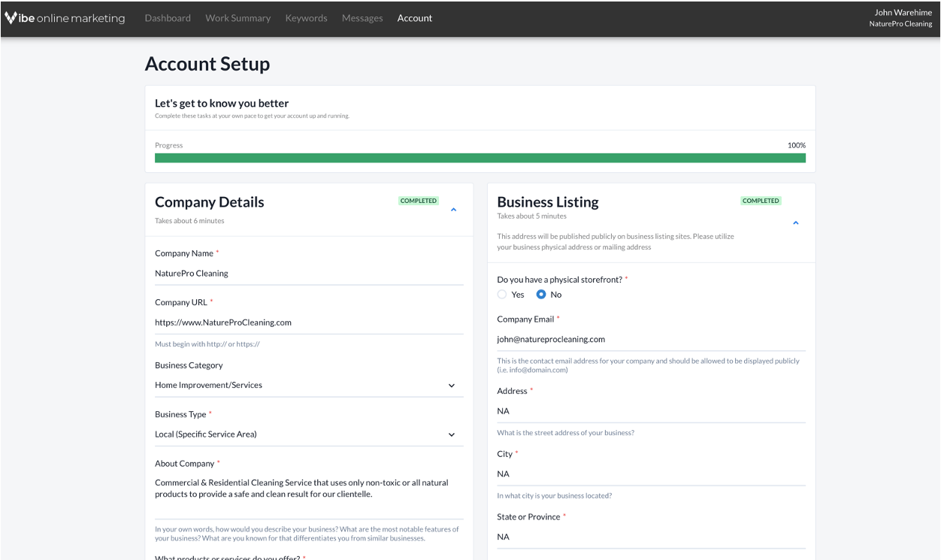Collapse the Business Listing section chevron
The image size is (941, 560).
click(795, 223)
